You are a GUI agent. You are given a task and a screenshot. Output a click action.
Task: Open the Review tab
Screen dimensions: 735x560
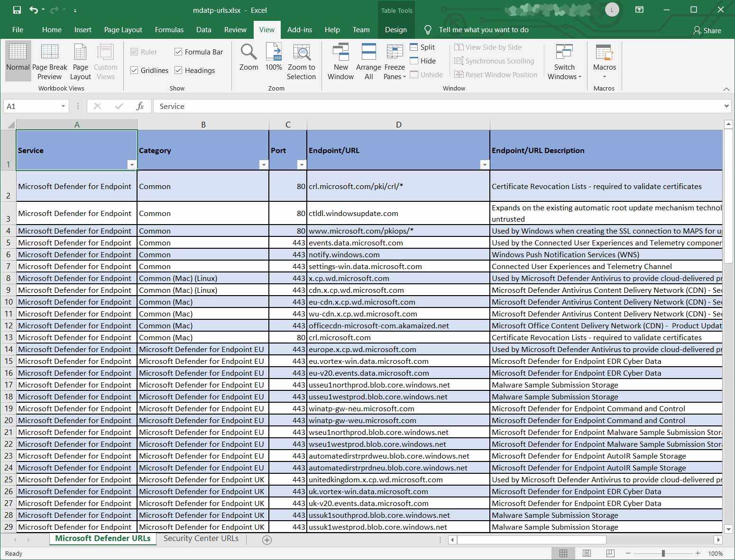pos(235,30)
